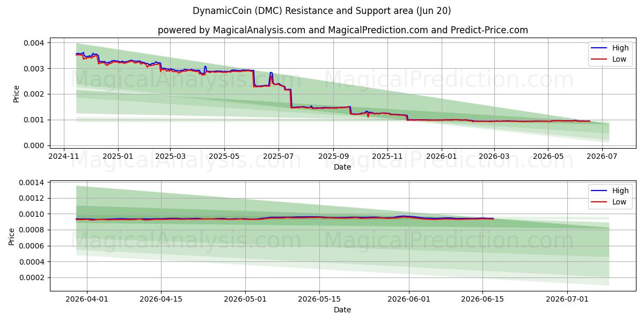
Task: Click the 2026-05-15 date tick label
Action: tap(319, 299)
